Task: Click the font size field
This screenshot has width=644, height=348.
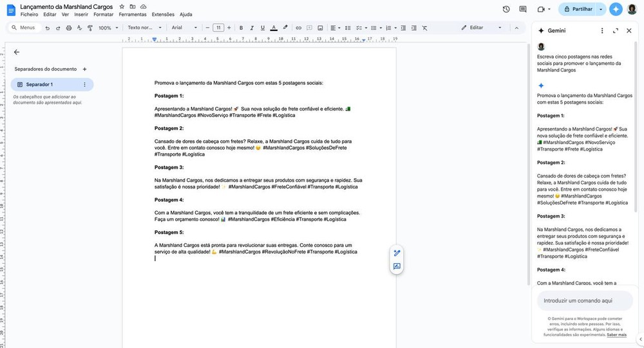Action: pos(218,28)
